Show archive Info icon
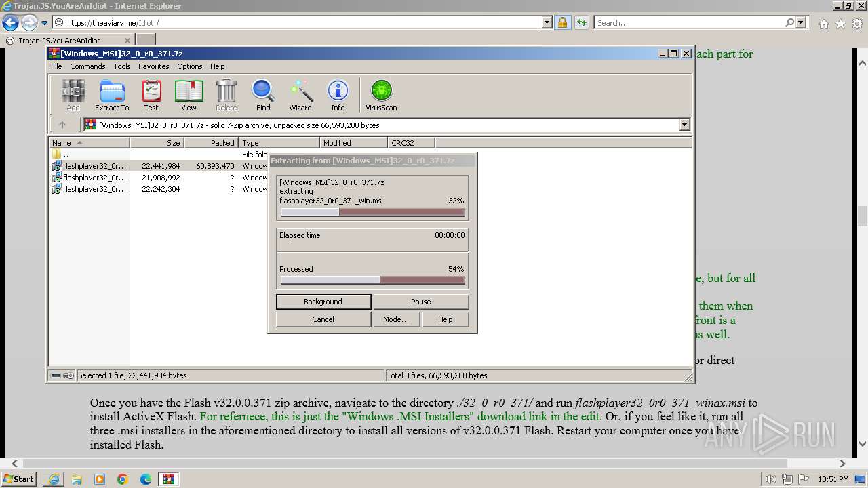Viewport: 868px width, 488px height. [338, 95]
